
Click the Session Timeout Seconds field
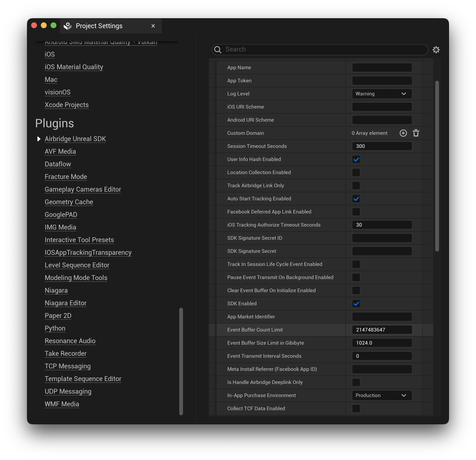(x=382, y=146)
